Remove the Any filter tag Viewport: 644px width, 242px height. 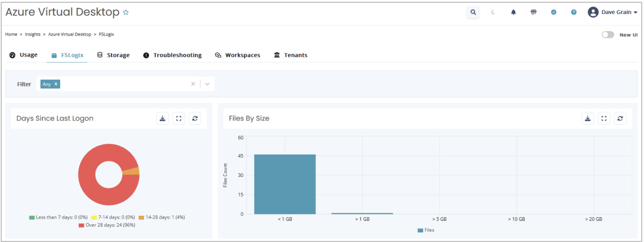click(56, 84)
